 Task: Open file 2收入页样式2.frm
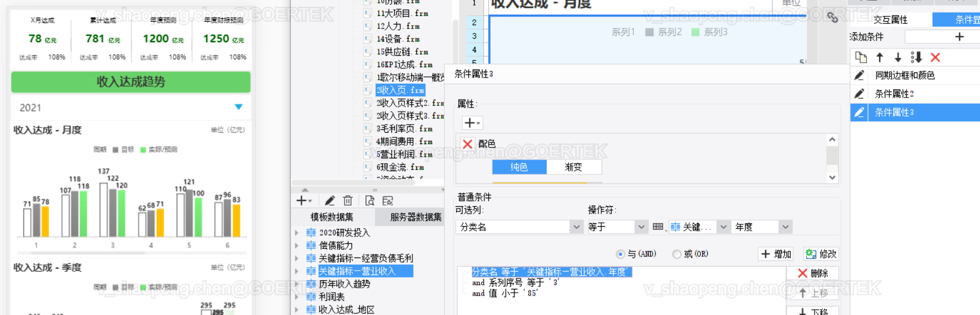410,103
